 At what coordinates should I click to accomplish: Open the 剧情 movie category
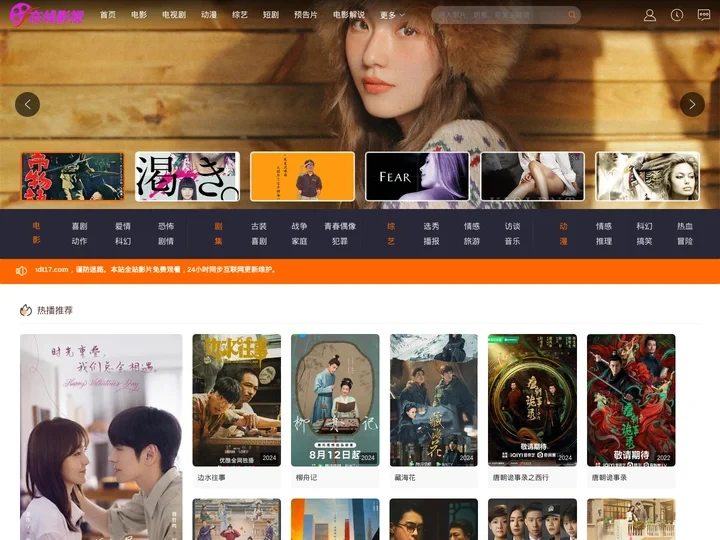(166, 241)
